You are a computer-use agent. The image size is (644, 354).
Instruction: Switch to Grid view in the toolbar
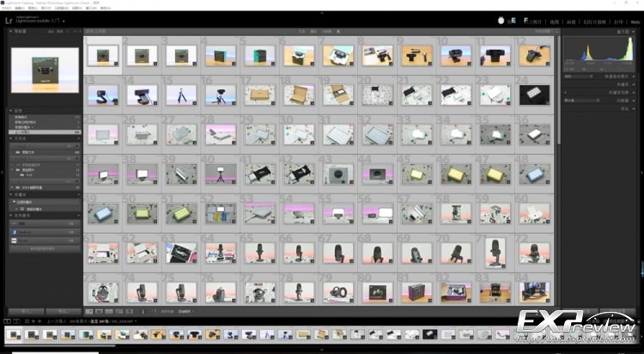89,311
